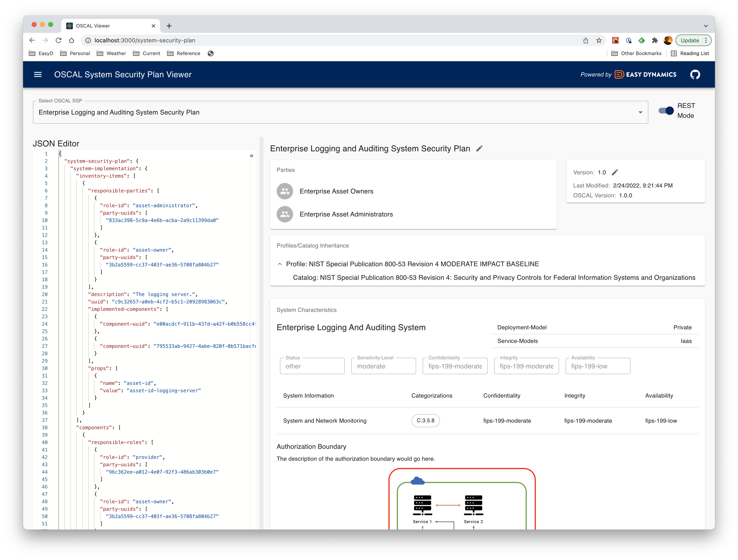Go forward in browser history
738x560 pixels.
[45, 40]
